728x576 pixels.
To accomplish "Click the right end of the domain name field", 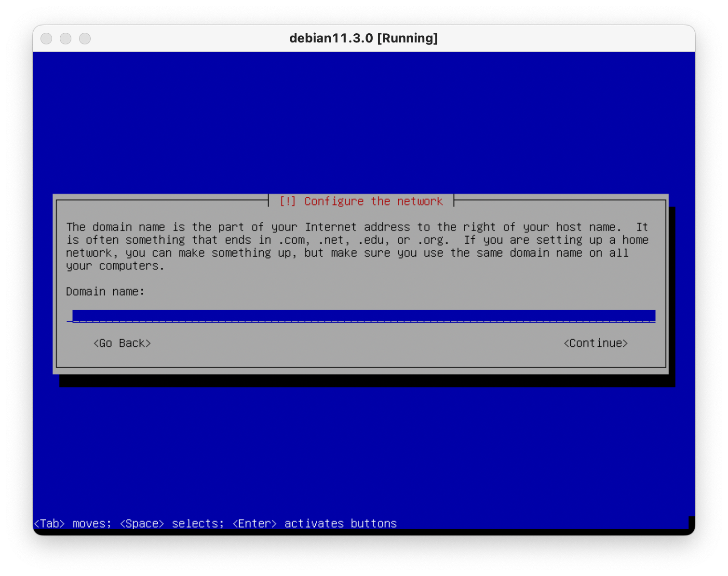I will [651, 316].
